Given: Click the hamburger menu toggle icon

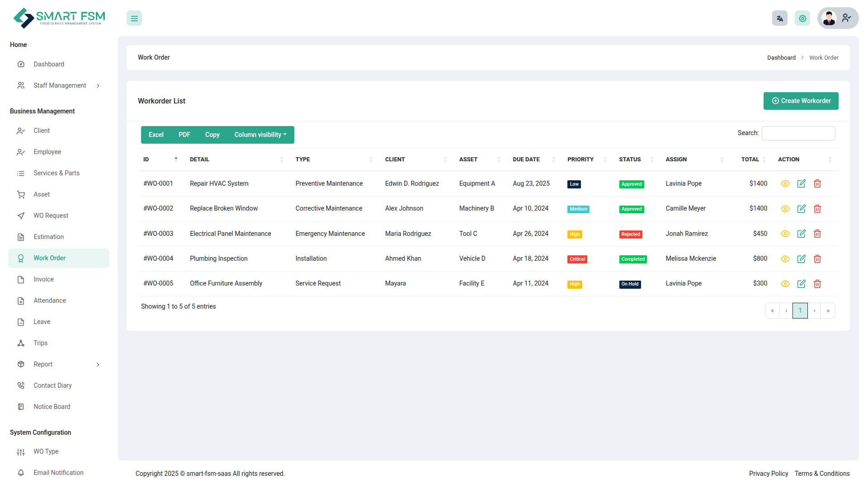Looking at the screenshot, I should pyautogui.click(x=134, y=19).
